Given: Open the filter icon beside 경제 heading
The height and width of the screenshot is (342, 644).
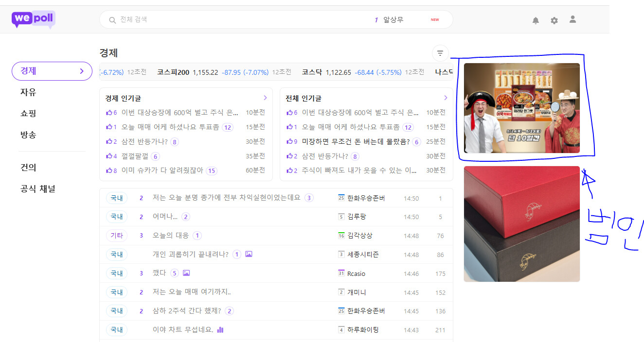Looking at the screenshot, I should click(440, 53).
